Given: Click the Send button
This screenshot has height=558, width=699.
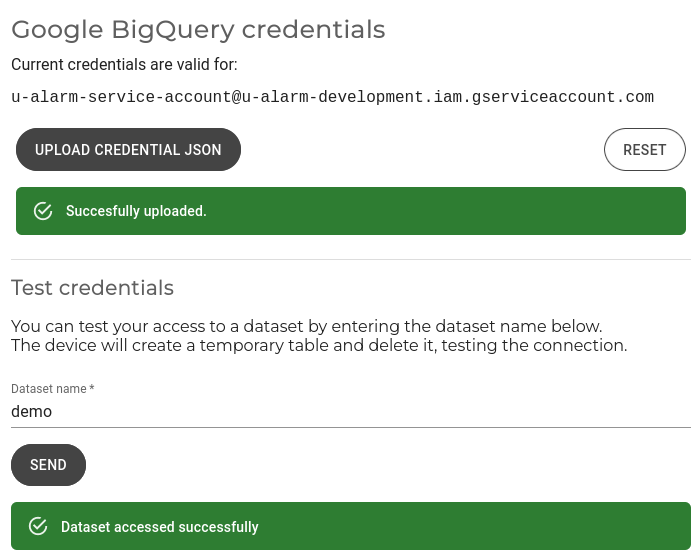Looking at the screenshot, I should pos(48,465).
